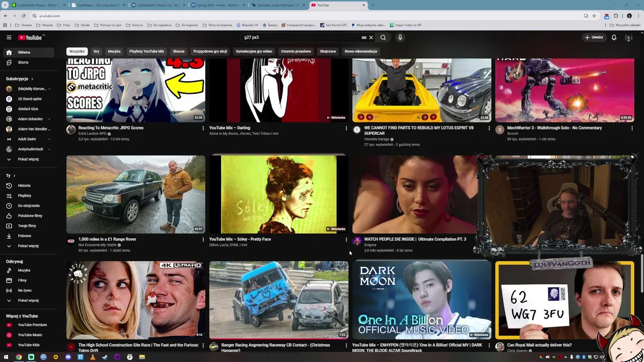
Task: Open Twoje filmy in sidebar
Action: pyautogui.click(x=29, y=226)
